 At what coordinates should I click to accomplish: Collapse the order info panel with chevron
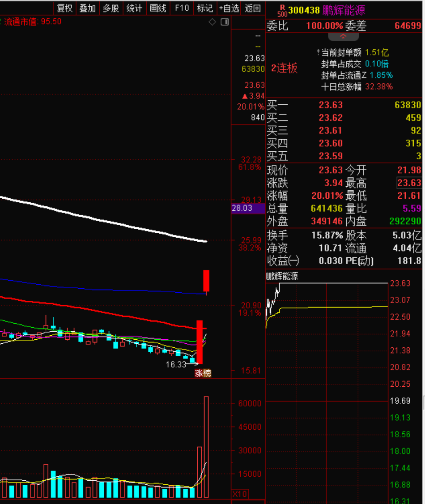coord(343,36)
